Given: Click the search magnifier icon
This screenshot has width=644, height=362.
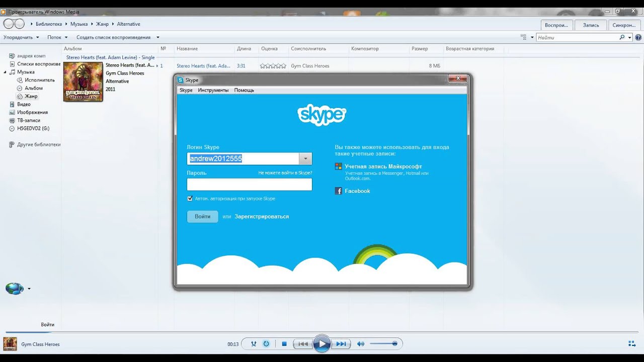Looking at the screenshot, I should (622, 37).
